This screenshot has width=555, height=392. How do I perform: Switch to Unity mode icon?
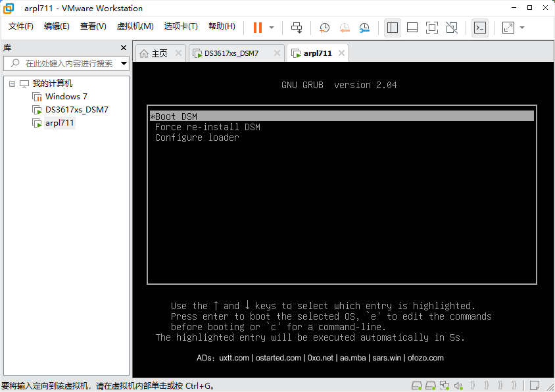pos(452,28)
